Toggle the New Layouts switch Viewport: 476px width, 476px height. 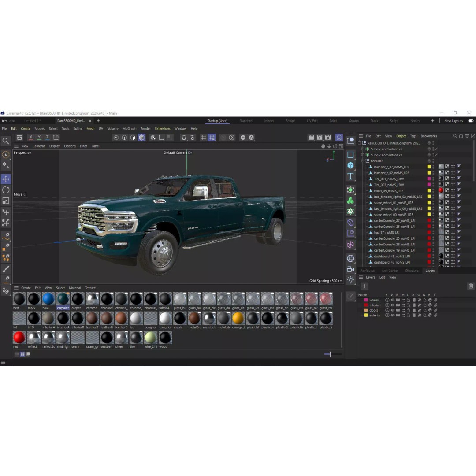point(471,121)
